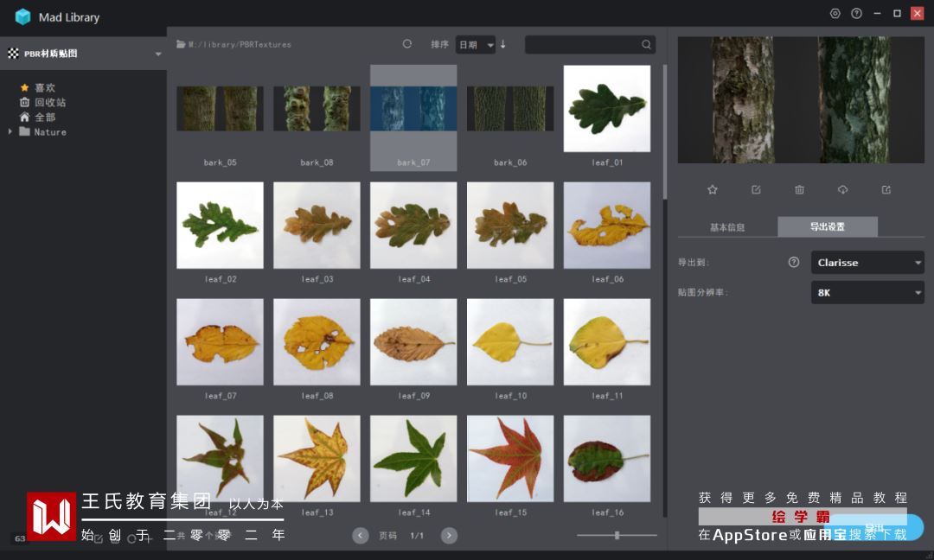The height and width of the screenshot is (560, 934).
Task: Open the PBR材质贴图 category dropdown
Action: click(x=83, y=54)
